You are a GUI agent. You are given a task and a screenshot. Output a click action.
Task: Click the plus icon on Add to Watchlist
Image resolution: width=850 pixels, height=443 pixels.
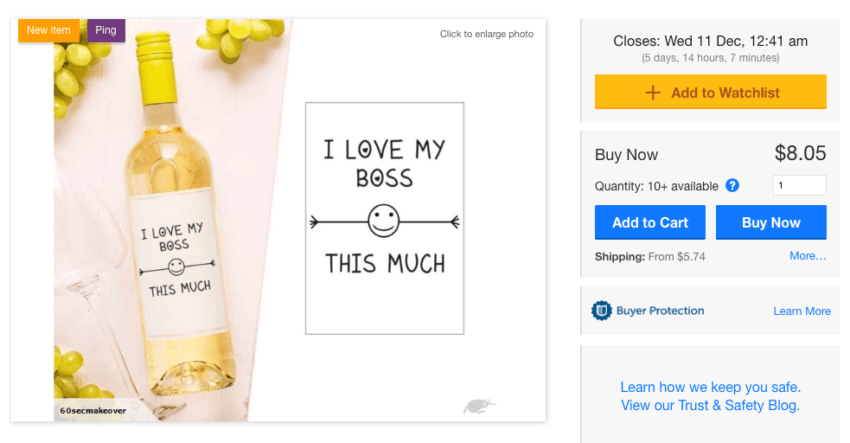[x=653, y=93]
